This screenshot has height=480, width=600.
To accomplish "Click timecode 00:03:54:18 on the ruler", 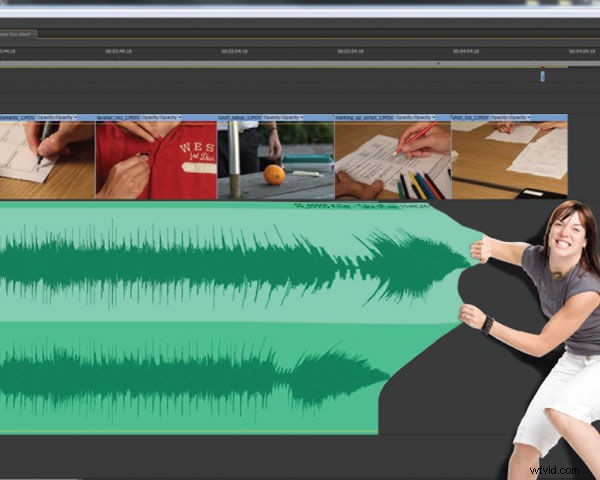I will point(235,51).
